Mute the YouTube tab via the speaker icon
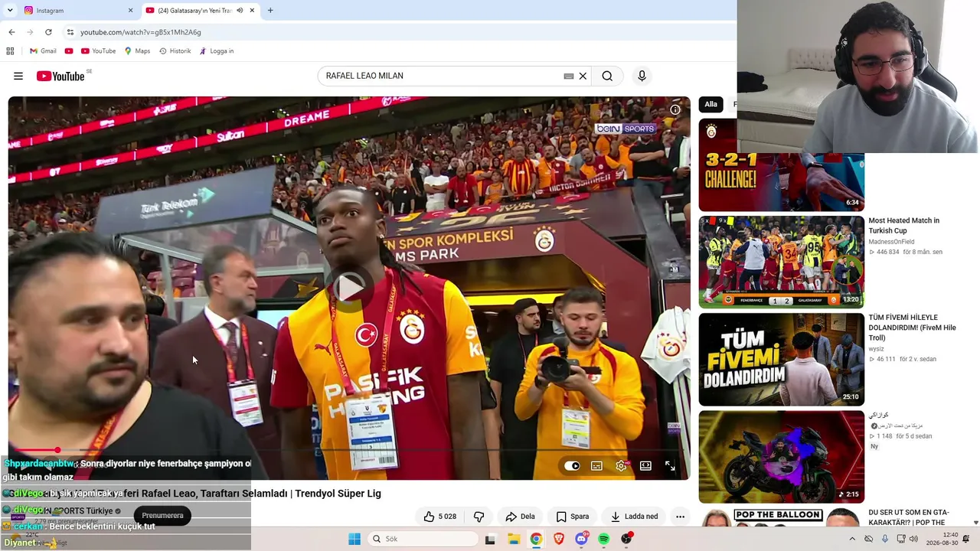The image size is (980, 551). 240,11
